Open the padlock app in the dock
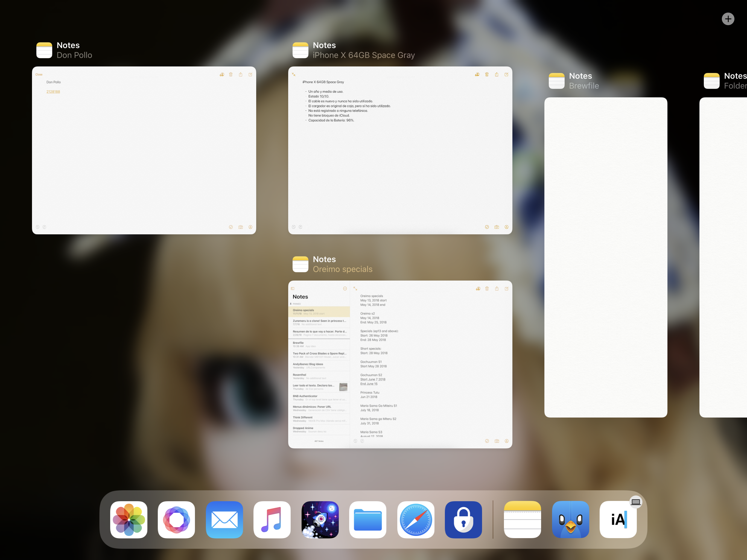The image size is (747, 560). (463, 520)
